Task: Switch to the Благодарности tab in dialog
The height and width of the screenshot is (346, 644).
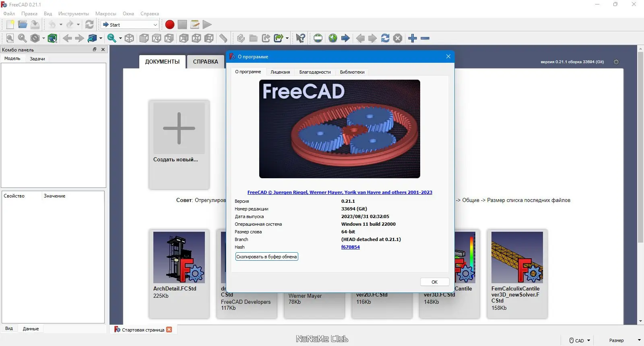Action: 315,72
